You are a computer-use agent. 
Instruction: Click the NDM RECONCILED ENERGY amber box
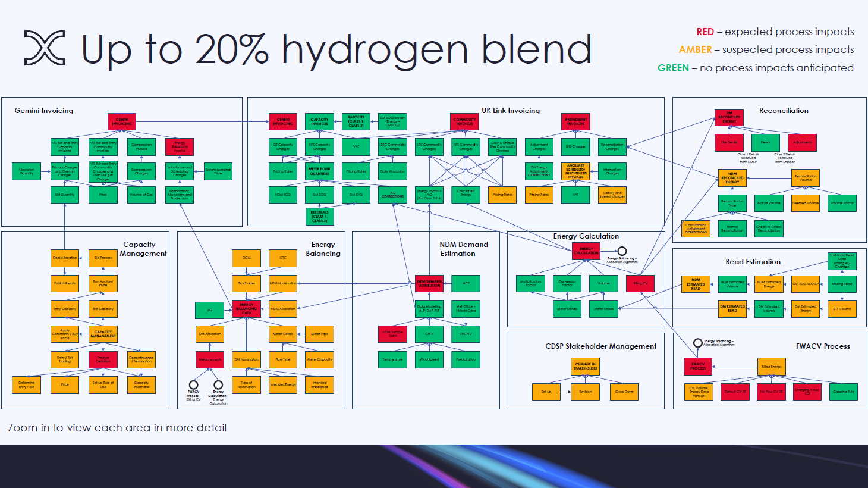pos(732,178)
